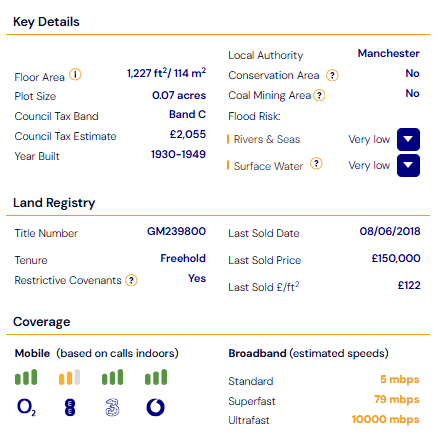Click the Vodafone signal strength bars
The image size is (439, 436).
(x=156, y=377)
